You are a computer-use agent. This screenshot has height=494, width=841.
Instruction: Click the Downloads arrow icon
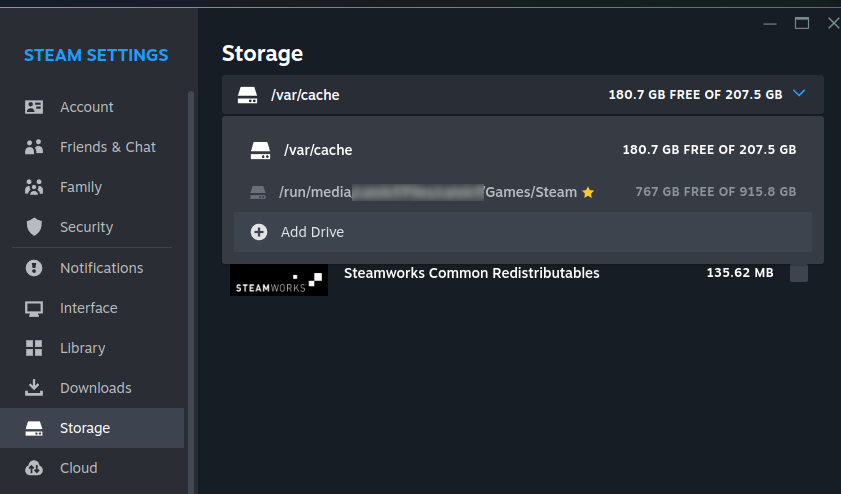34,388
